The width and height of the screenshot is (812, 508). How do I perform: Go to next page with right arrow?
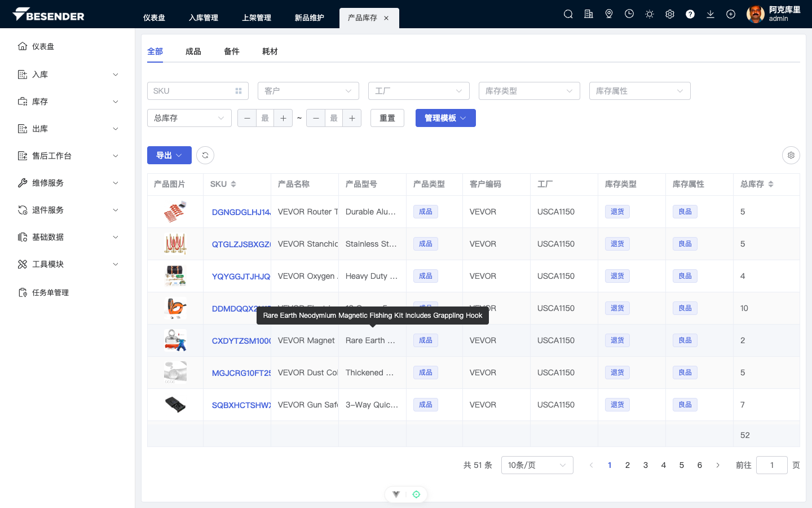(718, 465)
